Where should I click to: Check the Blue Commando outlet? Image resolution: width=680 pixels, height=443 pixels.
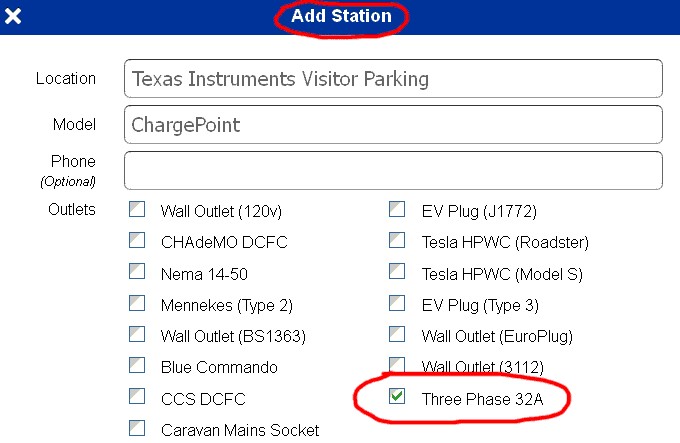pyautogui.click(x=137, y=366)
